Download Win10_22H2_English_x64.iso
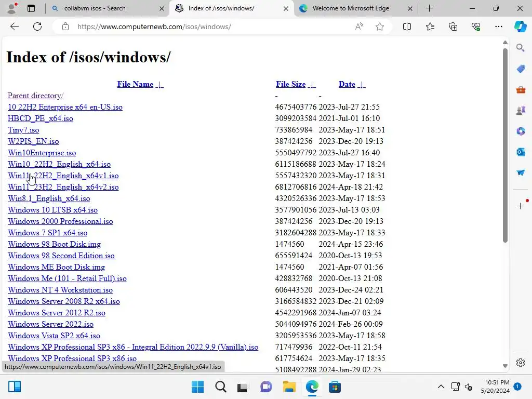532x399 pixels. coord(59,164)
